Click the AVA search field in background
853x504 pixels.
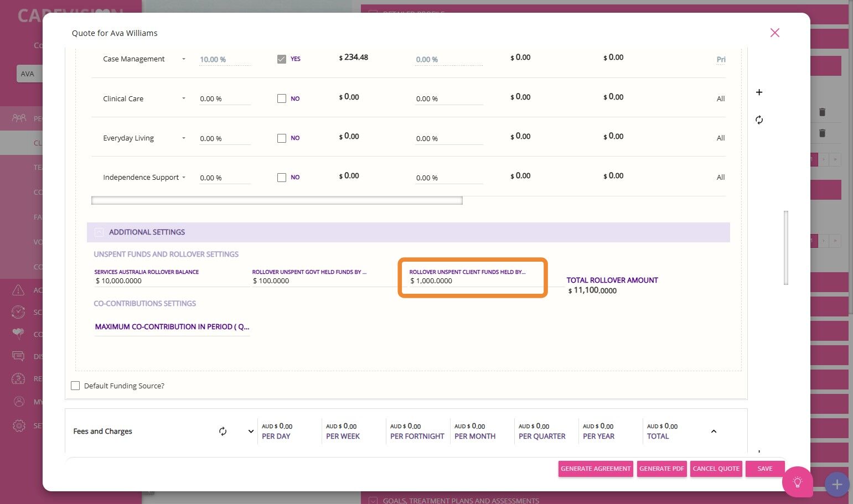[x=29, y=74]
